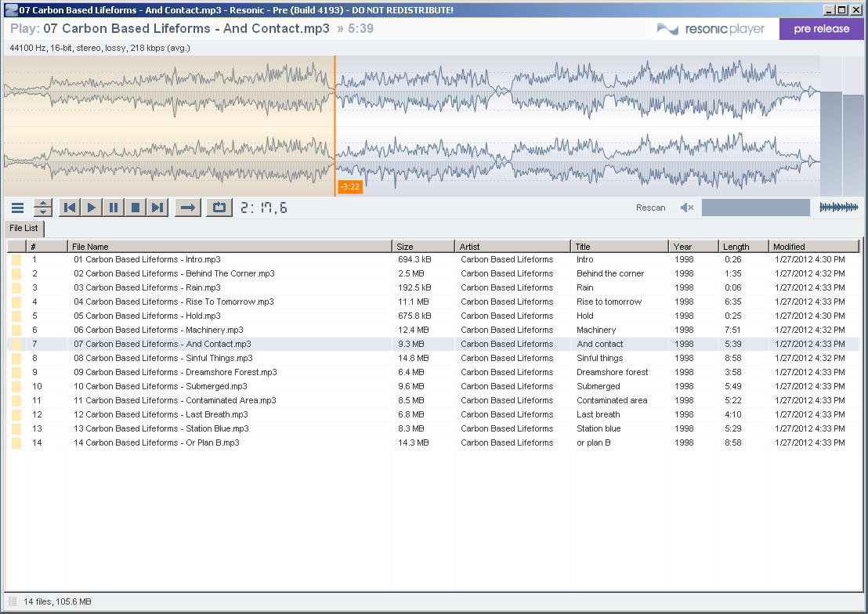Image resolution: width=868 pixels, height=614 pixels.
Task: Pause the current playback
Action: [114, 208]
